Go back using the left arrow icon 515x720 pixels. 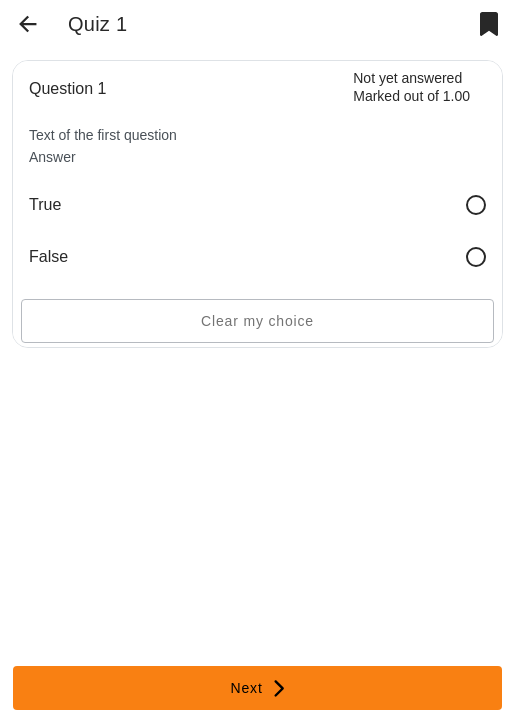coord(28,24)
